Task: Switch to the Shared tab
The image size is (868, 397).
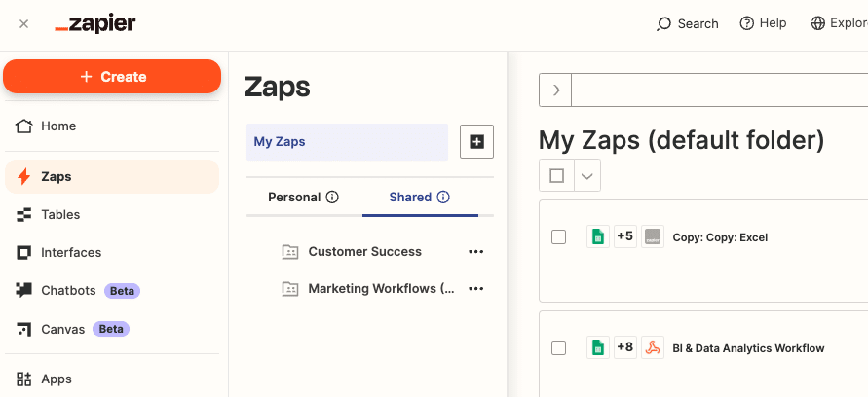Action: coord(420,198)
